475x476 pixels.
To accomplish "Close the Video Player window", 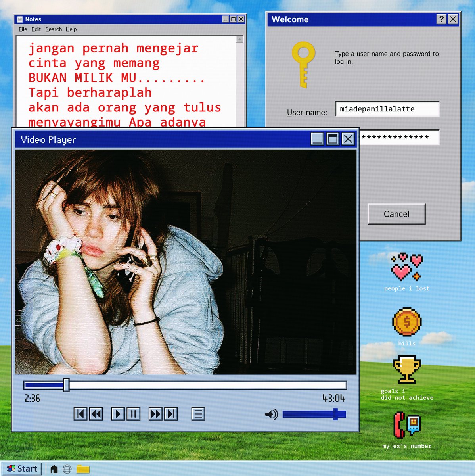I will [348, 139].
